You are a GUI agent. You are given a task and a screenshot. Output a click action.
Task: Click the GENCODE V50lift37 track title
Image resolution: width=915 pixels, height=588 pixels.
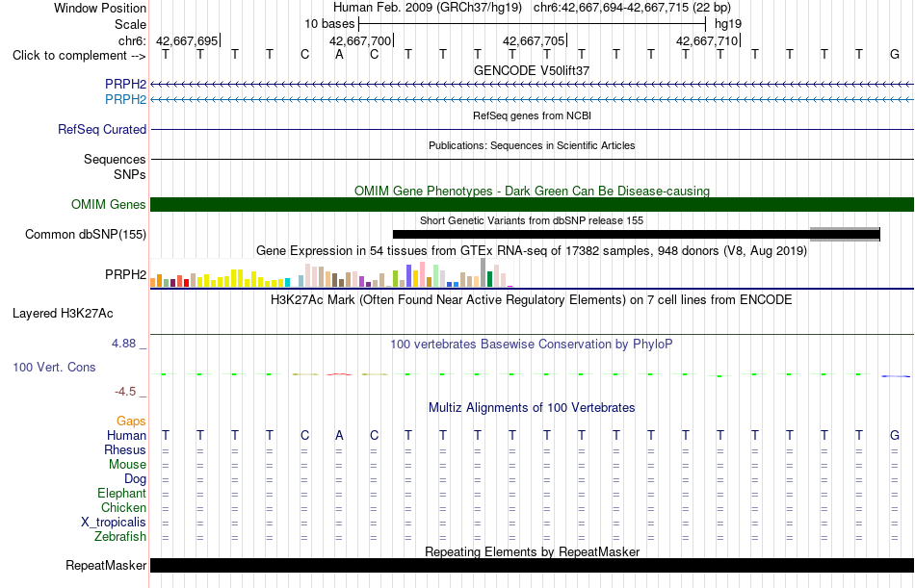(x=532, y=70)
